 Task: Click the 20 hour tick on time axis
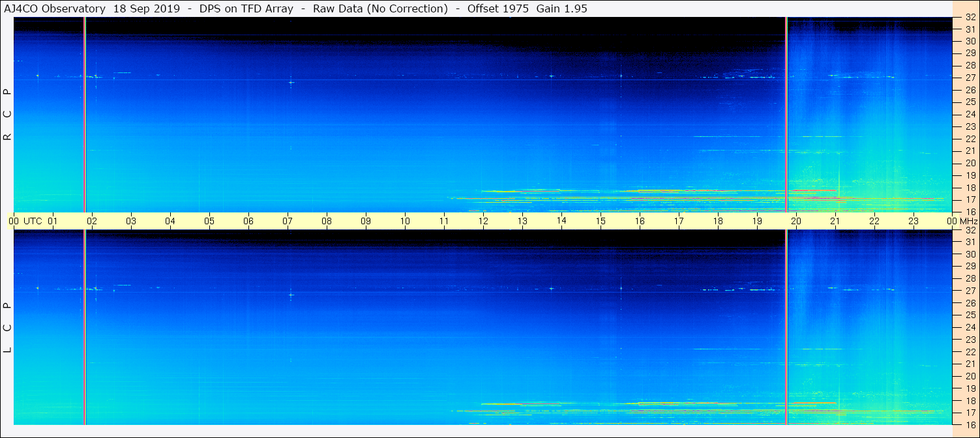pyautogui.click(x=796, y=221)
